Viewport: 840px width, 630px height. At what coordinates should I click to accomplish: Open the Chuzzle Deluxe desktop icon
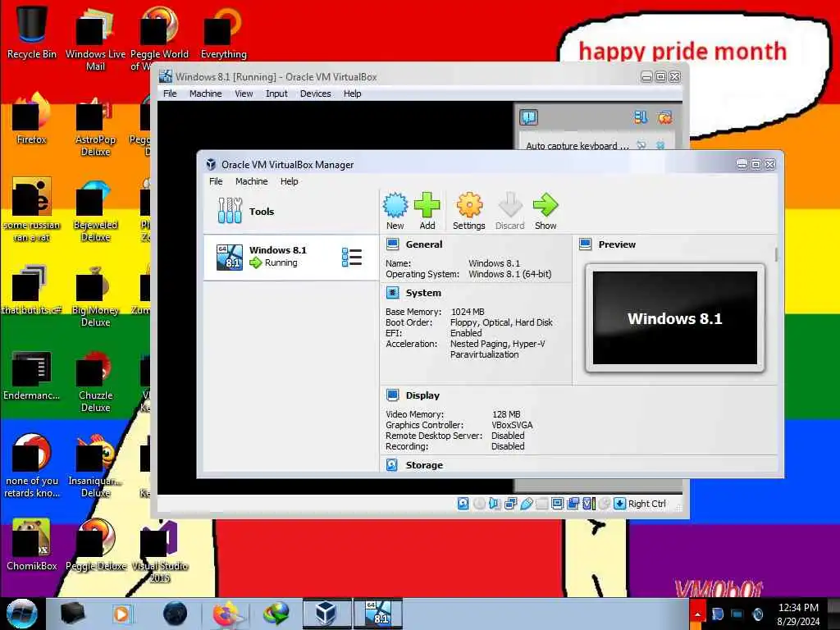95,381
